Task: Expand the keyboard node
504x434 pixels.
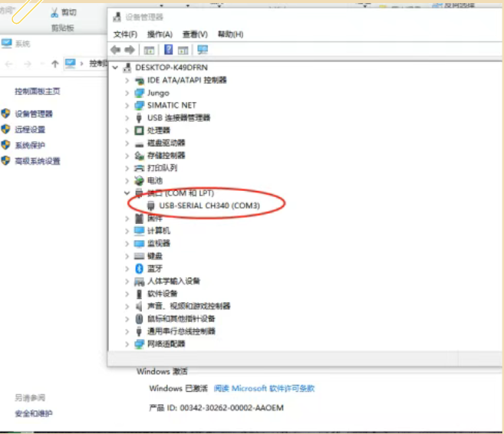Action: [x=127, y=256]
